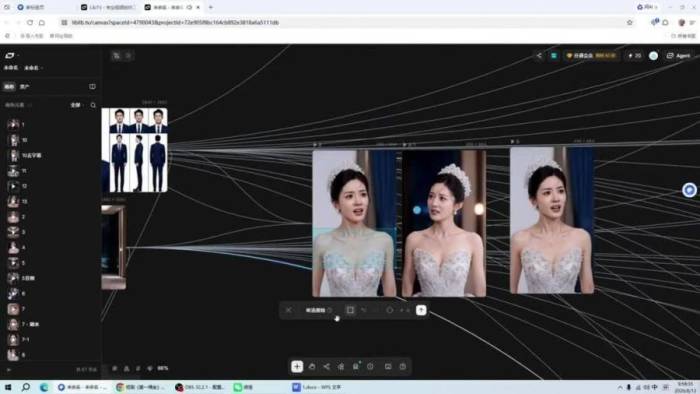
Task: Click the first canvas top-left toolbar icon
Action: pyautogui.click(x=117, y=56)
